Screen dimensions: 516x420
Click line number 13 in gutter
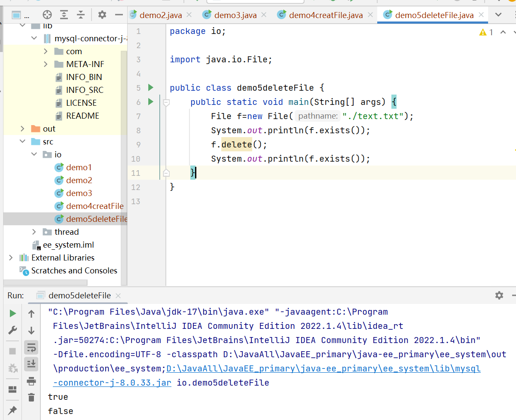click(136, 201)
